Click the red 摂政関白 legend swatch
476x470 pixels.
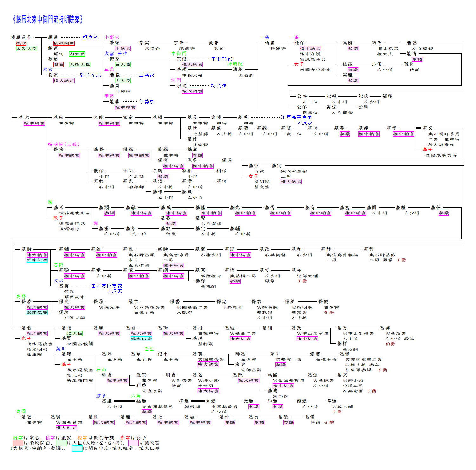[x=18, y=443]
